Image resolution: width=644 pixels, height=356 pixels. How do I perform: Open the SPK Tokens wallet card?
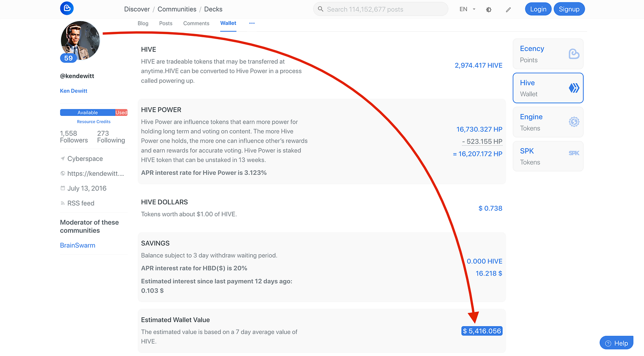pos(548,156)
